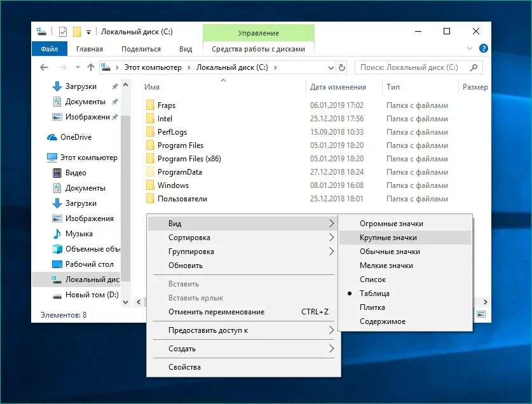Screen dimensions: 532x404
Task: Click the navigation pane scroll down arrow
Action: pos(126,302)
